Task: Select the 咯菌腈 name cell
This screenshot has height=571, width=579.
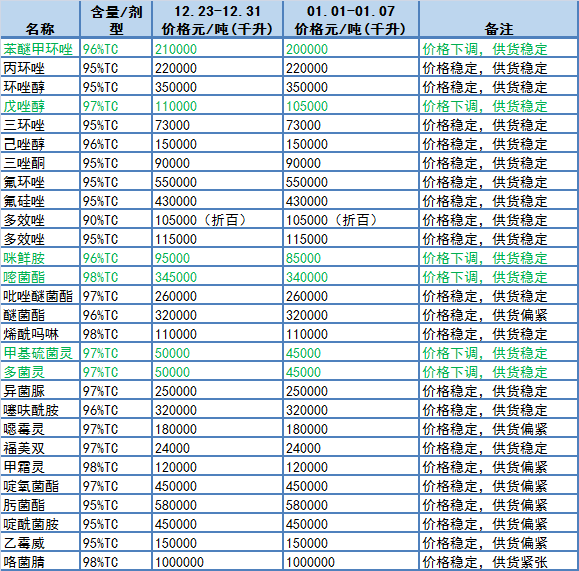Action: pyautogui.click(x=40, y=562)
